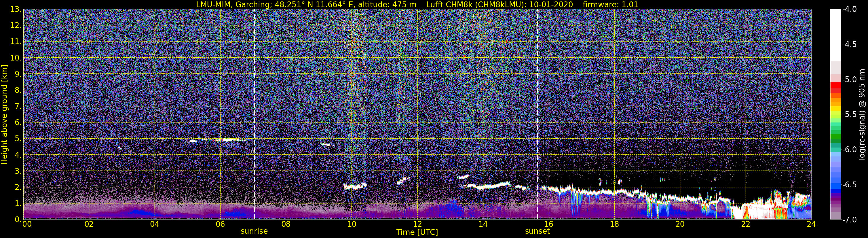Click the white dashed sunset marker line

(x=537, y=114)
